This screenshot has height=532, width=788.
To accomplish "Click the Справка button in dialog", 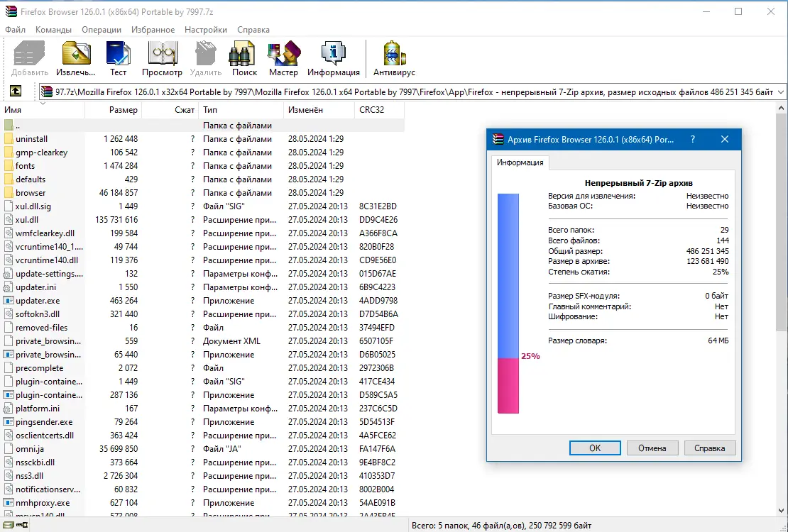I will point(710,448).
